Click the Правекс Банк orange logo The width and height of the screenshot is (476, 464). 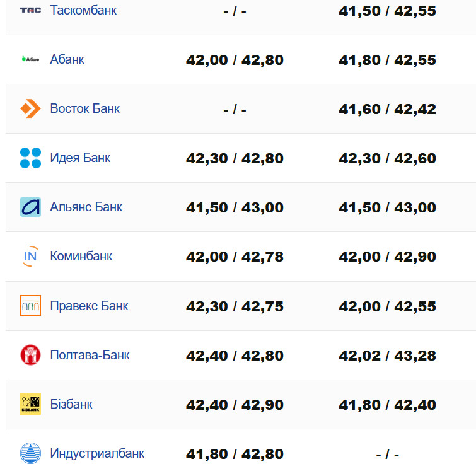point(30,306)
